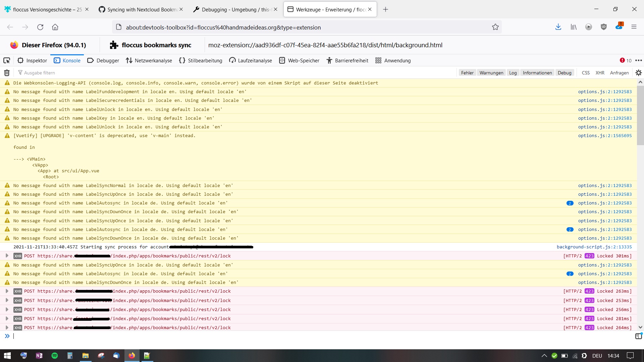Click the uBlock shield toolbar icon
644x362 pixels.
pyautogui.click(x=603, y=27)
